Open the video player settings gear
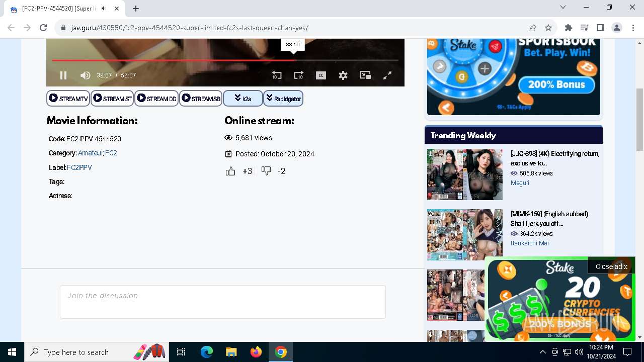644x362 pixels. pyautogui.click(x=343, y=75)
